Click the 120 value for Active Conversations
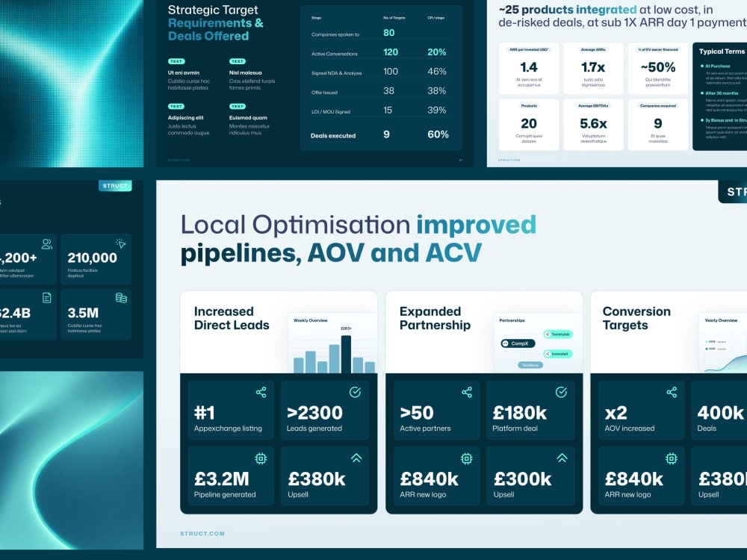 click(x=391, y=52)
